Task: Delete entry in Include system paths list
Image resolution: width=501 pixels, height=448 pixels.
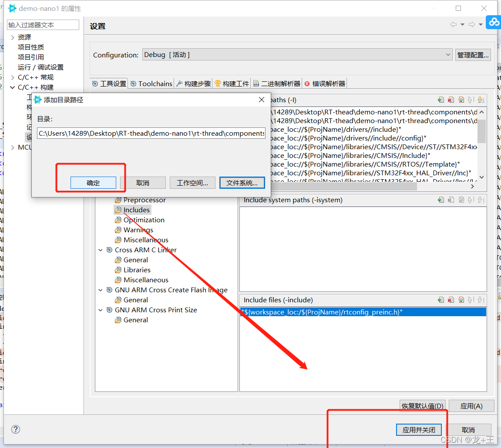Action: click(x=451, y=200)
